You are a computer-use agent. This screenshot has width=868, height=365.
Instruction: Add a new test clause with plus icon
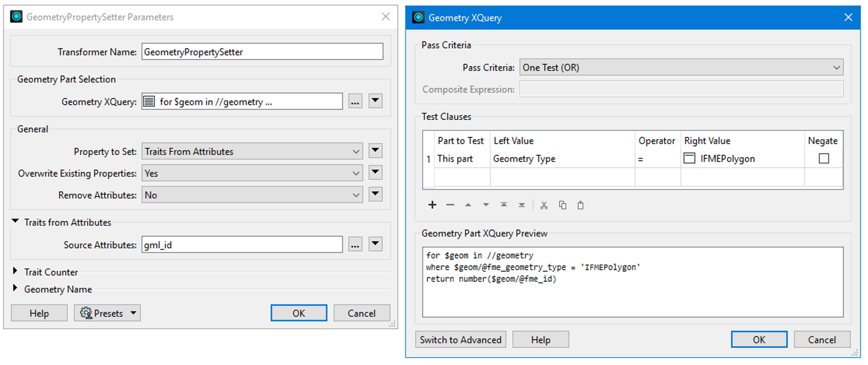click(432, 205)
